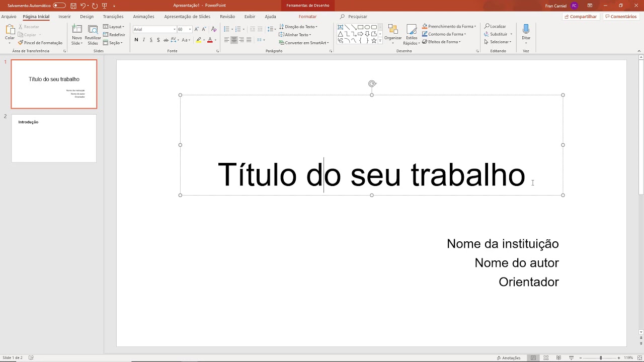The image size is (644, 362).
Task: Open the font color red swatch
Action: coord(210,40)
